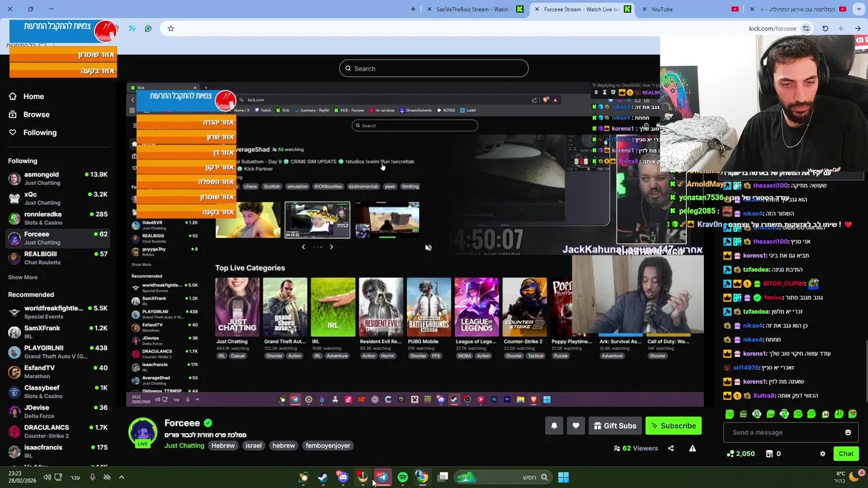Click the Hebrew tag under stream title

[x=222, y=446]
